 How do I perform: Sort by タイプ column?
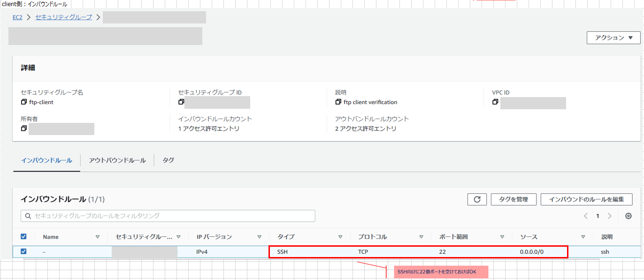coord(340,237)
